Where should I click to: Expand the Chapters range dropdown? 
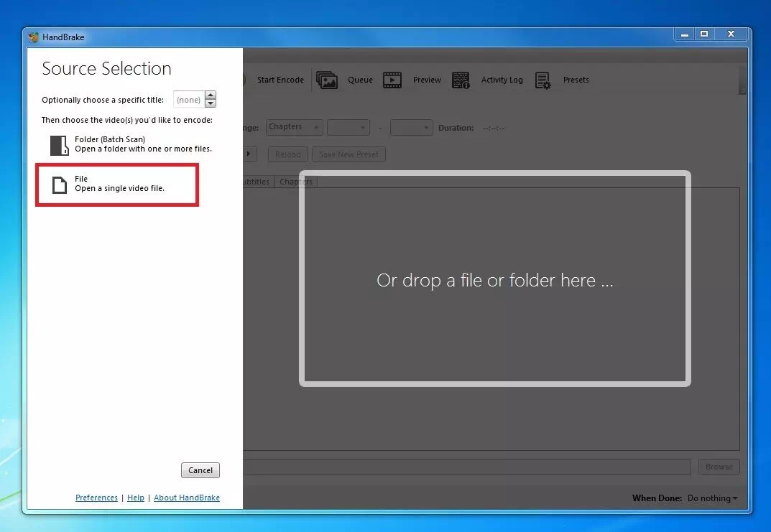(294, 127)
